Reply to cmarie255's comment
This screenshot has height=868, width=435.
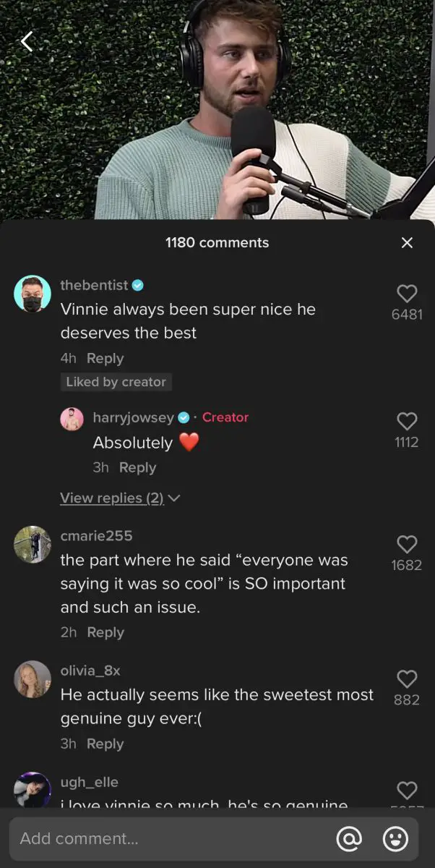tap(105, 632)
